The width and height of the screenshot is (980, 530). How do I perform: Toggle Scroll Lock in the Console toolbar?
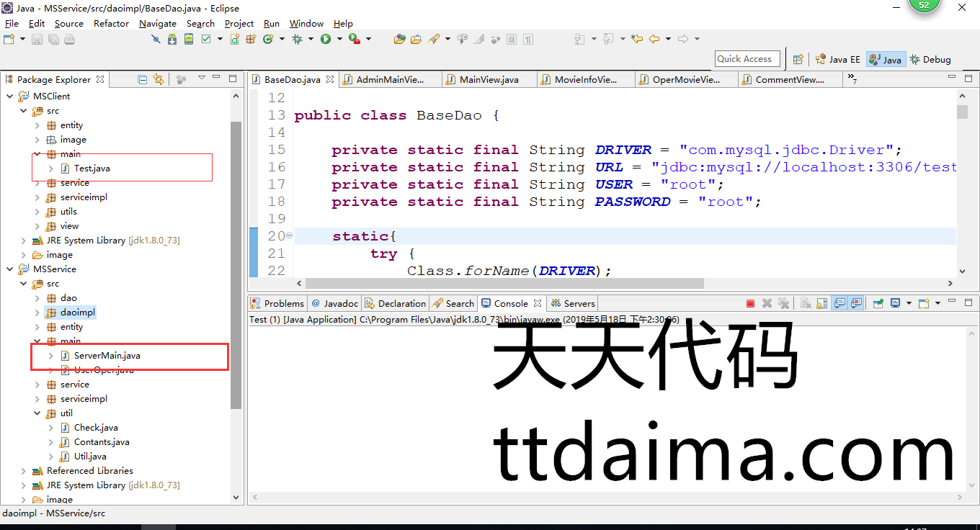pos(821,303)
